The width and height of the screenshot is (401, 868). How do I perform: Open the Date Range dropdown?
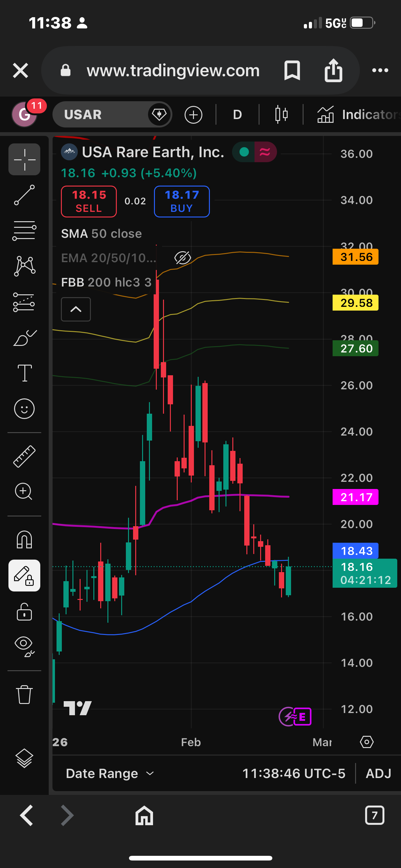[x=110, y=773]
